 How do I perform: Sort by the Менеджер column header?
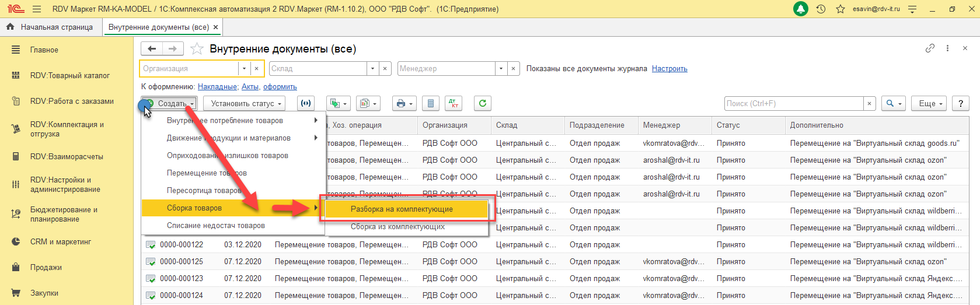click(x=675, y=125)
